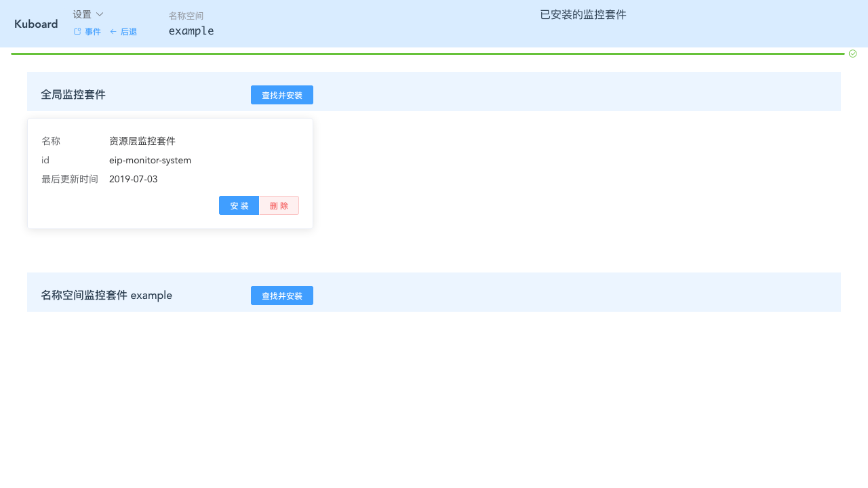The height and width of the screenshot is (488, 868).
Task: Expand the 设置 dropdown chevron
Action: (99, 14)
